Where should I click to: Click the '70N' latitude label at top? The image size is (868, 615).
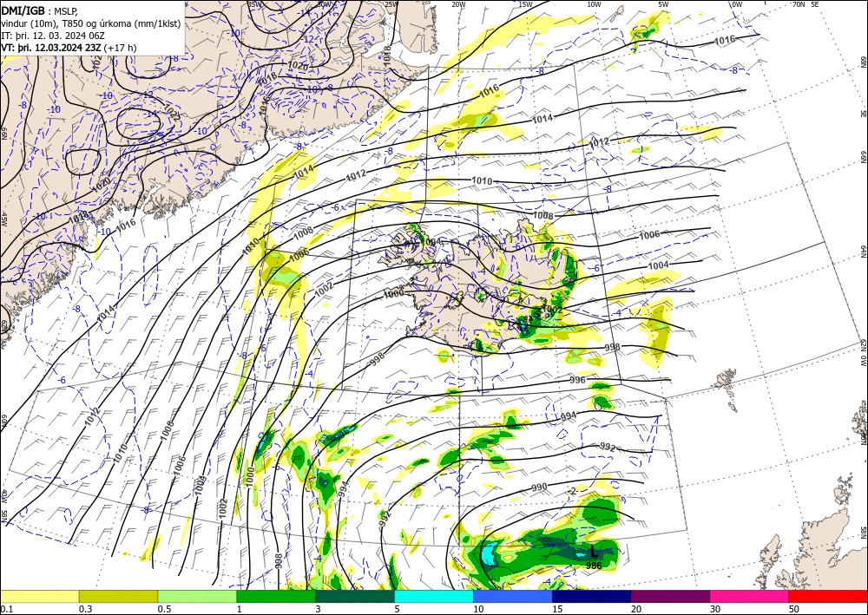799,4
